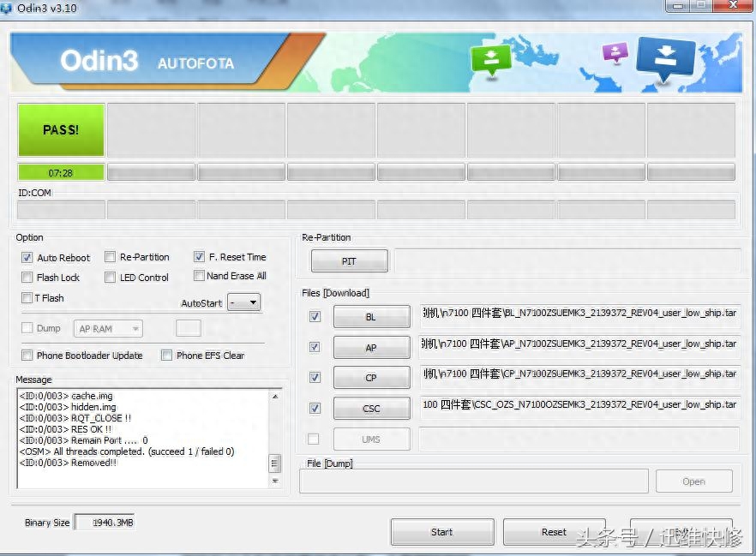The height and width of the screenshot is (556, 756).
Task: Enable Nand Erase All option
Action: click(199, 276)
